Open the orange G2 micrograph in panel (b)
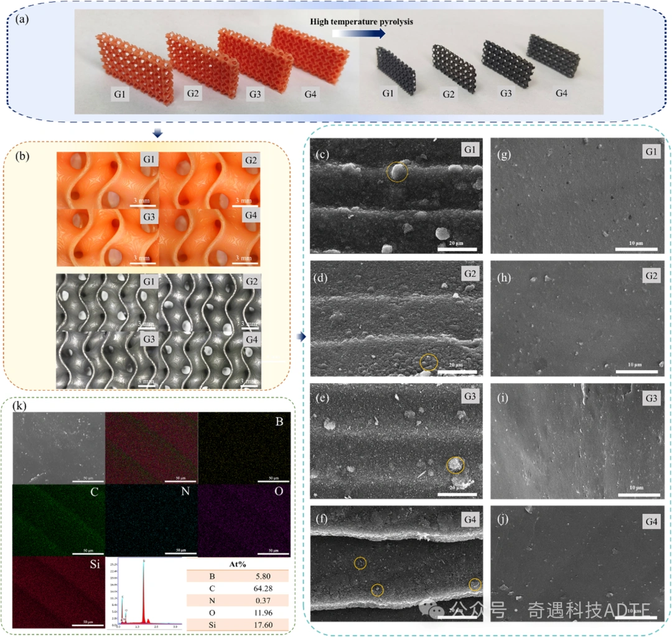 tap(210, 180)
